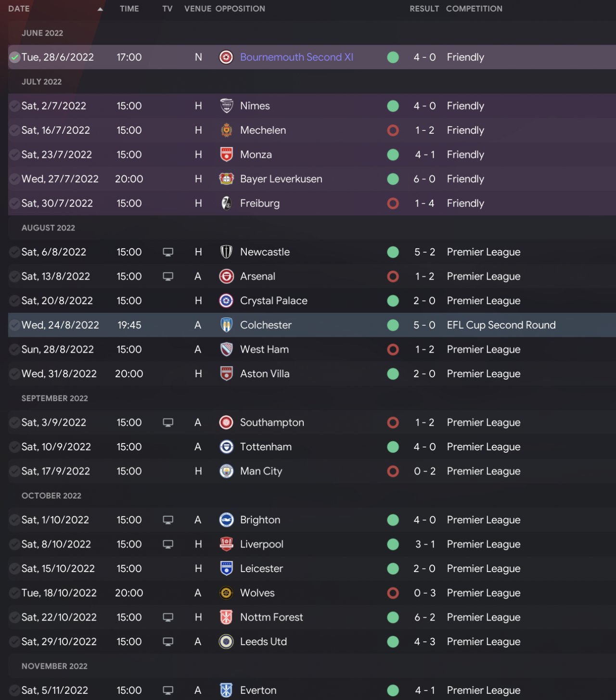Click the Wolves club badge icon
The image size is (616, 700).
(226, 593)
